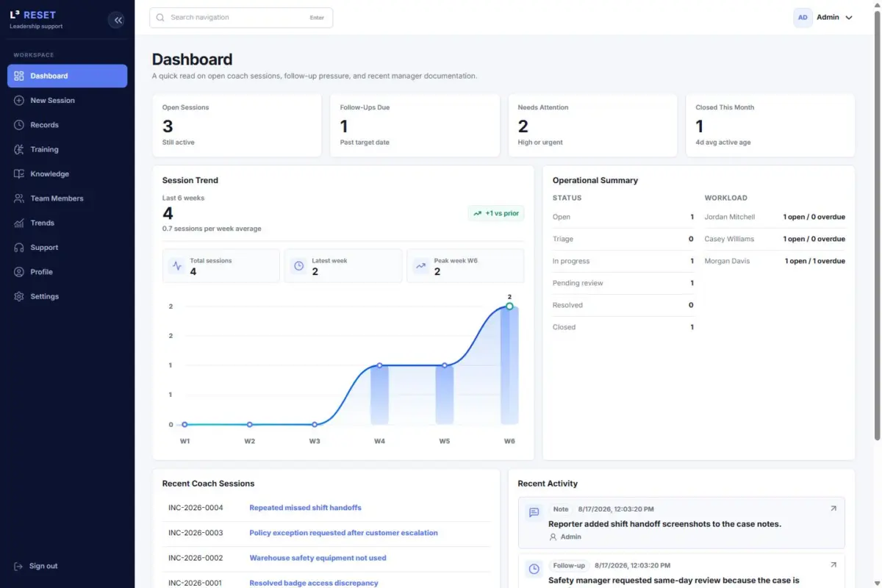Screen dimensions: 882x588
Task: Click the Search navigation input field
Action: click(241, 18)
